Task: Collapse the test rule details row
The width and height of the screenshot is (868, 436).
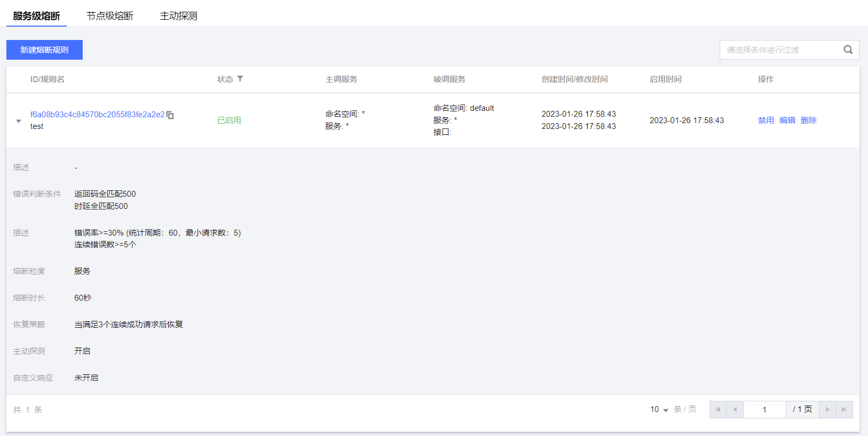Action: (x=19, y=121)
